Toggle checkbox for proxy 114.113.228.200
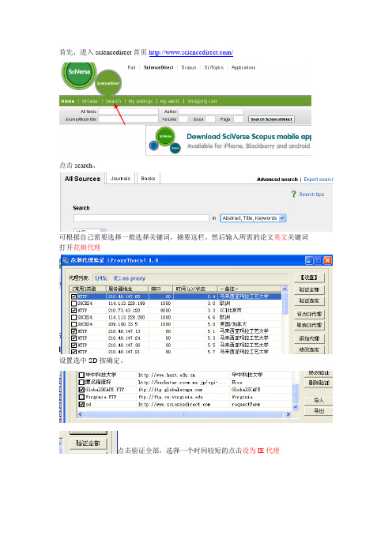The height and width of the screenshot is (555, 392). [x=74, y=318]
